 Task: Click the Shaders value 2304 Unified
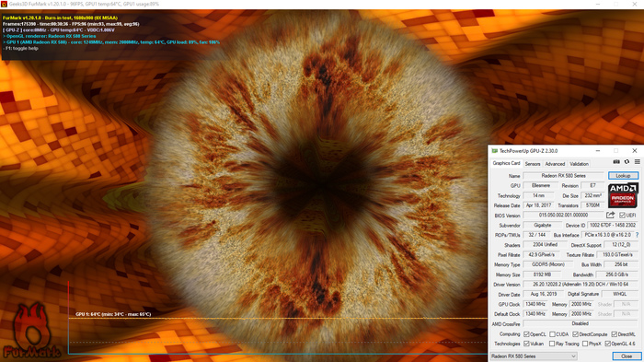click(x=545, y=245)
